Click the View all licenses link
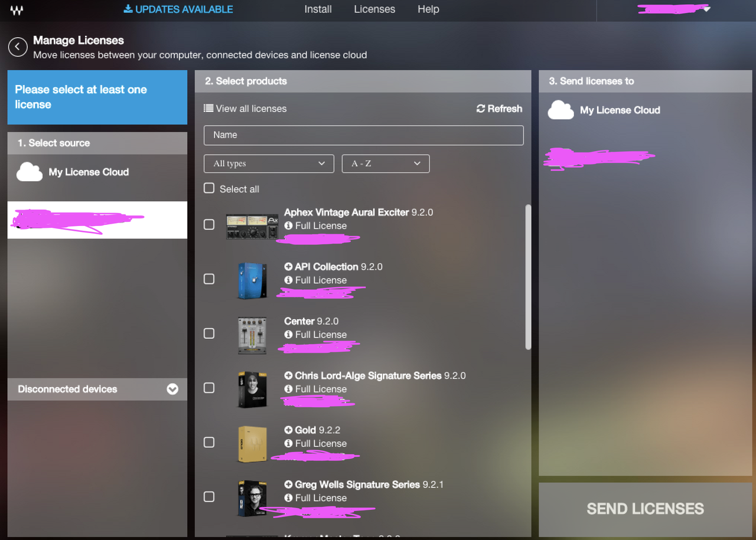Screen dimensions: 756x540 point(245,109)
